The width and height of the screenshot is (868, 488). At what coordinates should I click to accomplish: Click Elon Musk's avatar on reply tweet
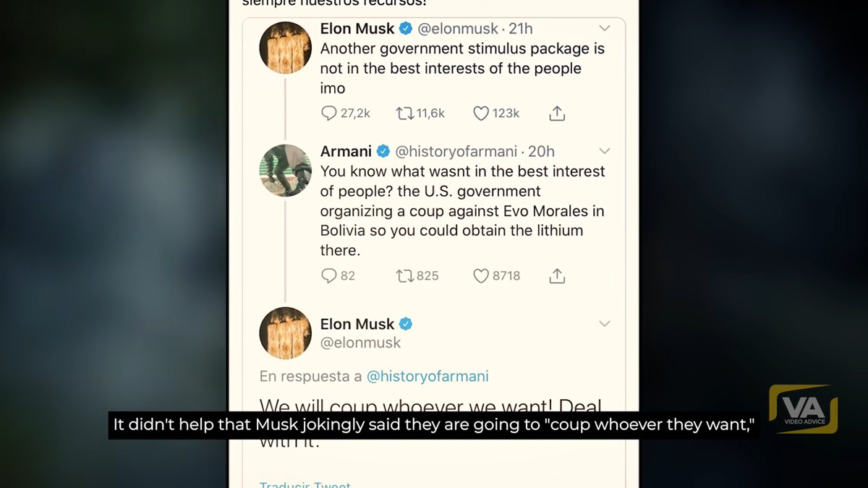[286, 333]
